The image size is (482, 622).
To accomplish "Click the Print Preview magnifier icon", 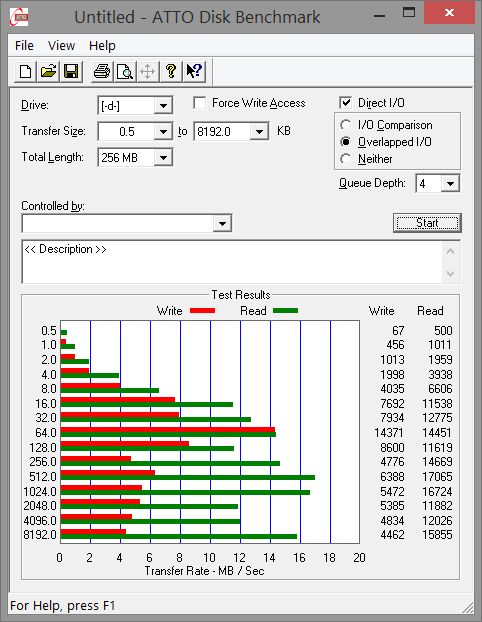I will coord(125,72).
